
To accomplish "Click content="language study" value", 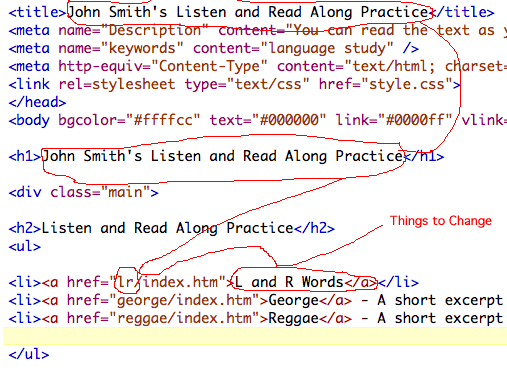I will coord(293,49).
